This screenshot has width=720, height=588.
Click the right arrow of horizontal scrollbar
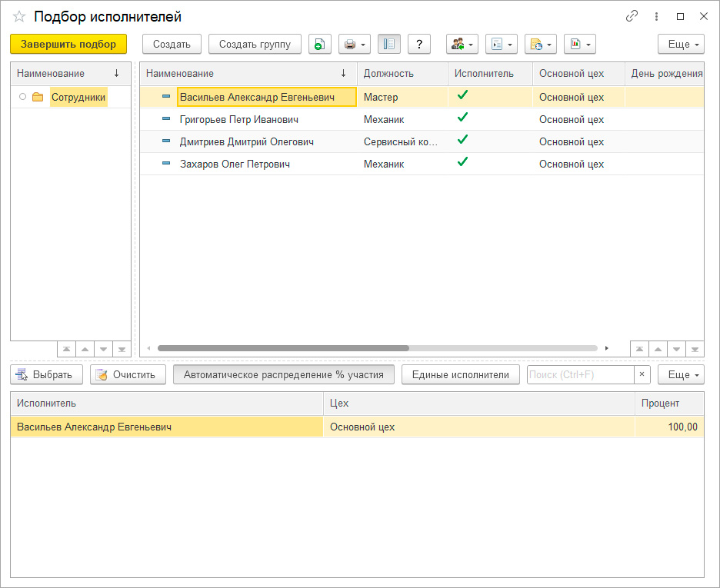(607, 348)
